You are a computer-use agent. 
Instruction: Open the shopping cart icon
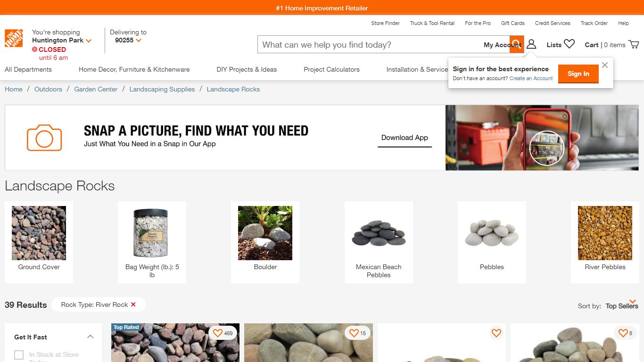click(x=634, y=44)
